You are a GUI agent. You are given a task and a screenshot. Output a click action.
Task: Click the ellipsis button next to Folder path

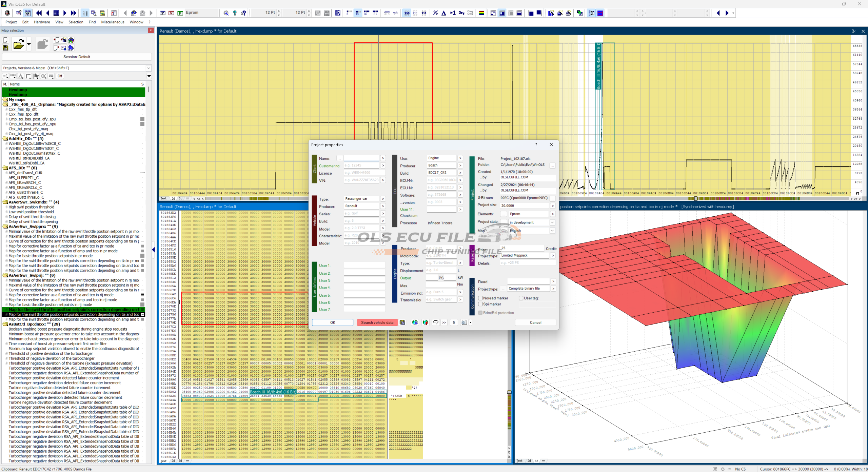[x=552, y=166]
